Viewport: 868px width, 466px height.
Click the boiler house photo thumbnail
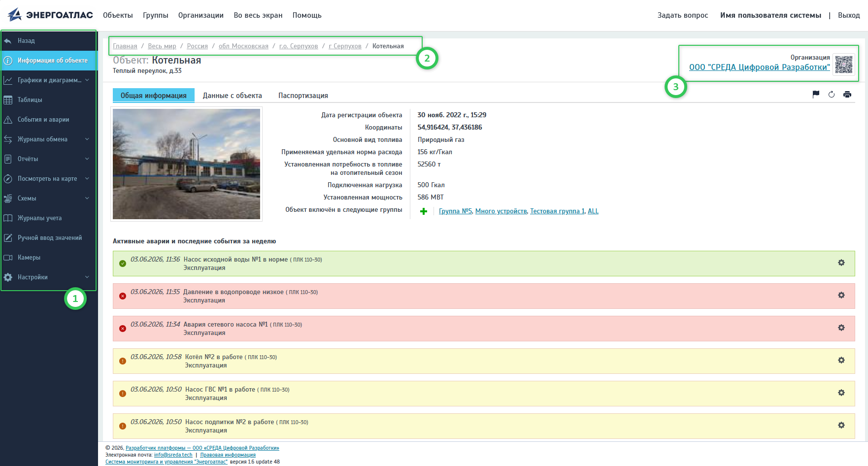point(186,164)
